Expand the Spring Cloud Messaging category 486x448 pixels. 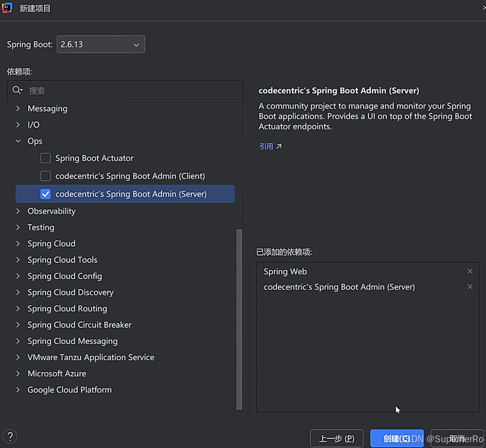coord(18,341)
